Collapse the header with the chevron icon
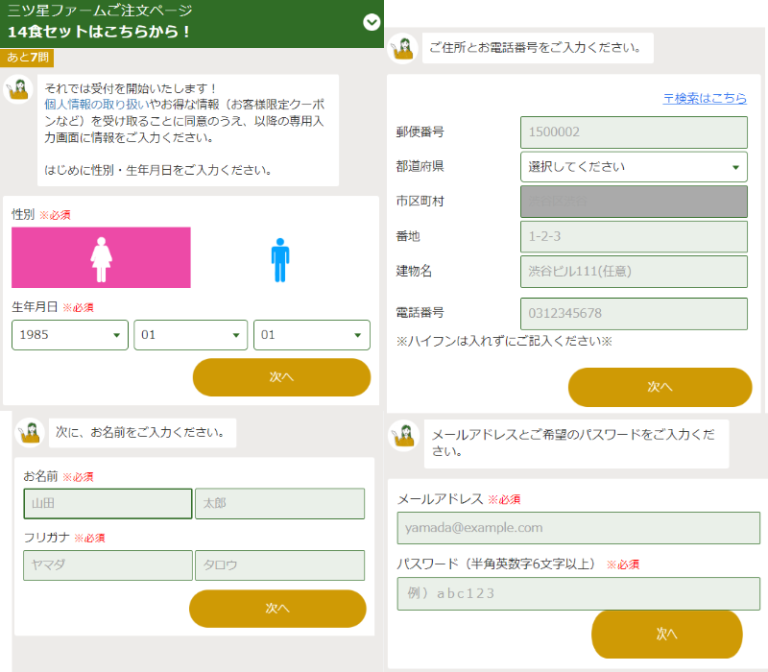 pyautogui.click(x=372, y=22)
